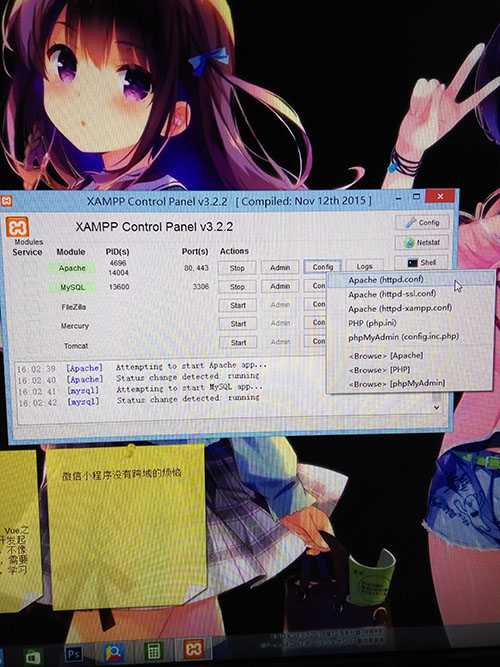Open the store icon in the taskbar
500x667 pixels.
(33, 657)
